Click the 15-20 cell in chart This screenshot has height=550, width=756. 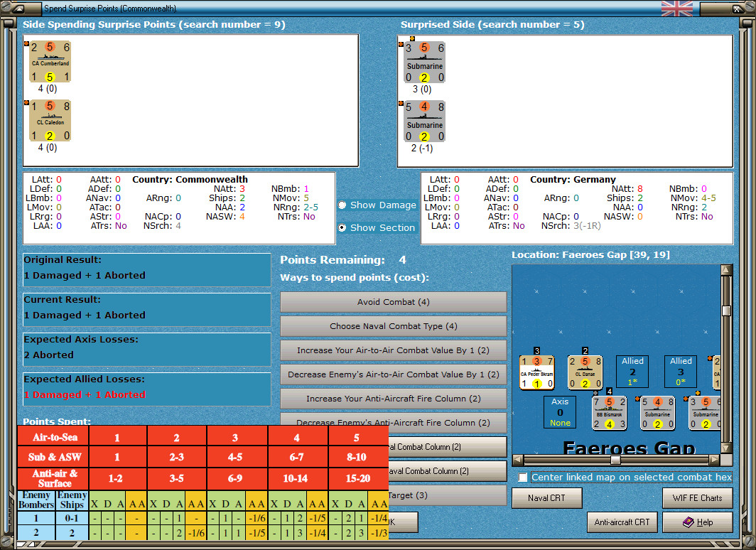(x=358, y=478)
